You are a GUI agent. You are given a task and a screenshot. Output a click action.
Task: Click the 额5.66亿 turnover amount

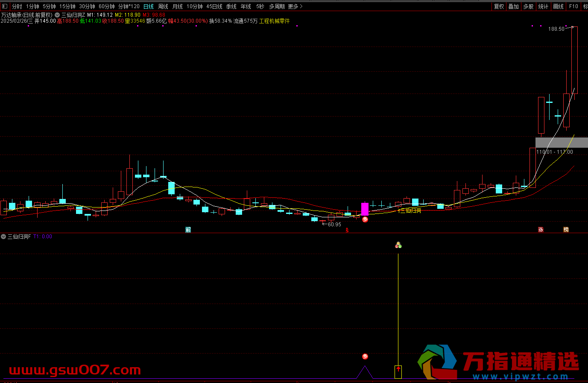(x=156, y=21)
